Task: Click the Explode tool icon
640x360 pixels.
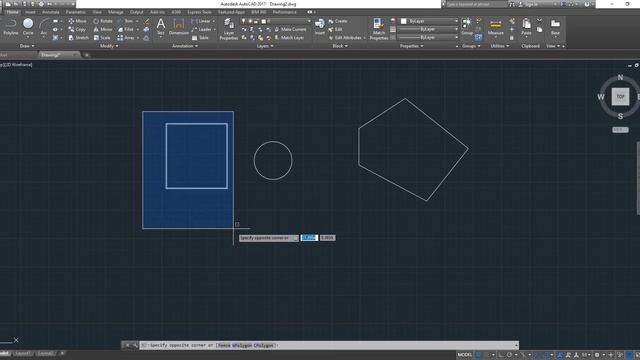Action: 146,29
